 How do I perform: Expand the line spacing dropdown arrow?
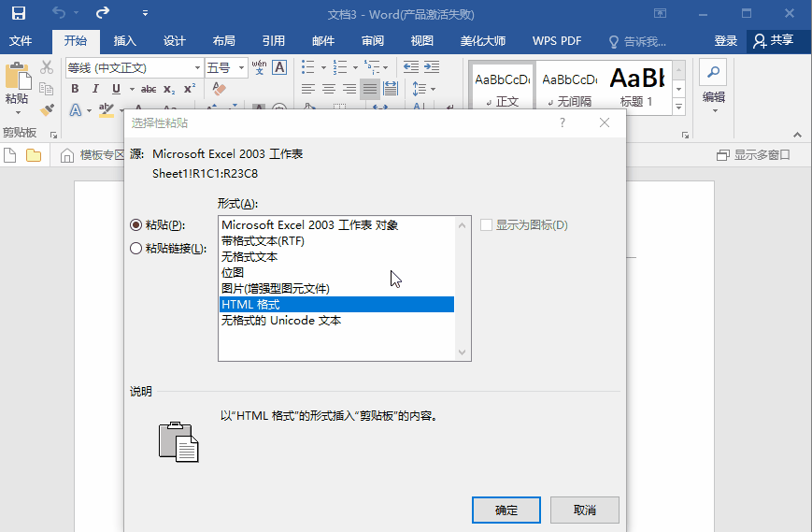point(433,89)
